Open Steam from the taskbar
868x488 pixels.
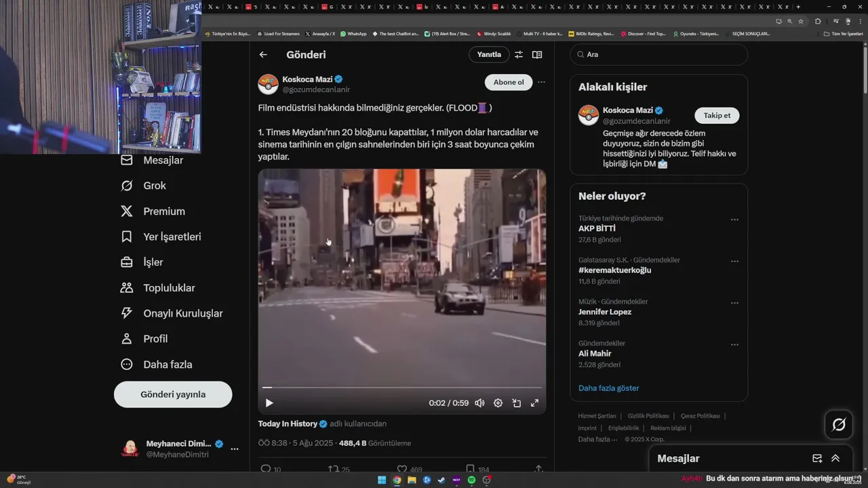pos(441,481)
